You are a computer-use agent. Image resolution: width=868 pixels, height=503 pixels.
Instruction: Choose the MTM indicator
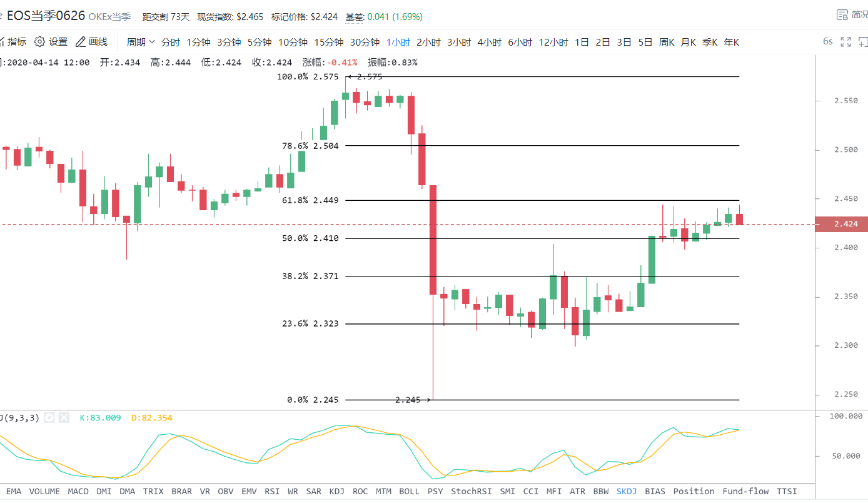point(383,491)
